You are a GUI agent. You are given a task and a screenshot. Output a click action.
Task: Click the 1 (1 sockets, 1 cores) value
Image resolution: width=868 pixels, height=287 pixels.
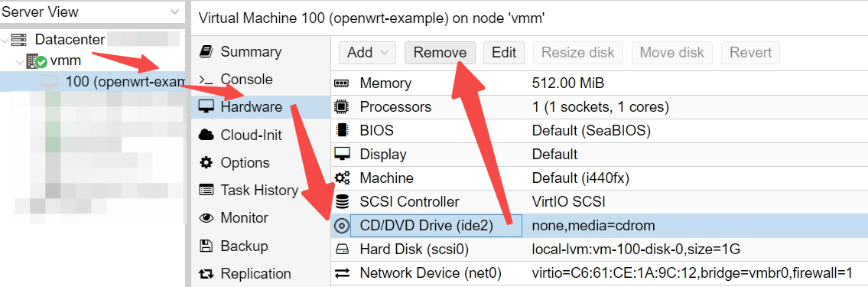[600, 106]
